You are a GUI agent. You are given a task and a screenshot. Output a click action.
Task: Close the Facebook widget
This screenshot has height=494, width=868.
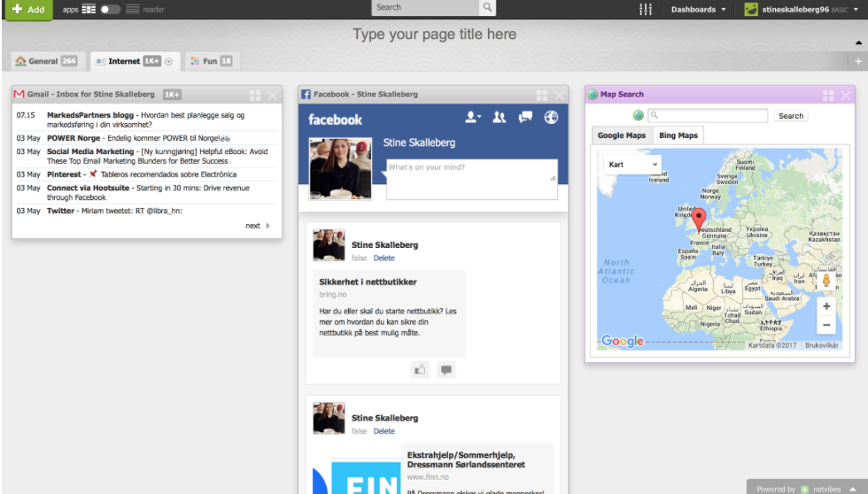(560, 95)
